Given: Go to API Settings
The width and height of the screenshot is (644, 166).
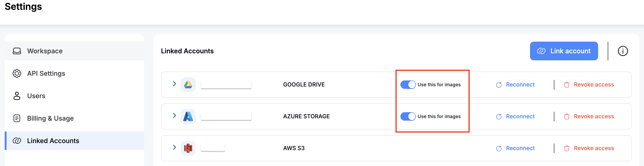Looking at the screenshot, I should [46, 73].
